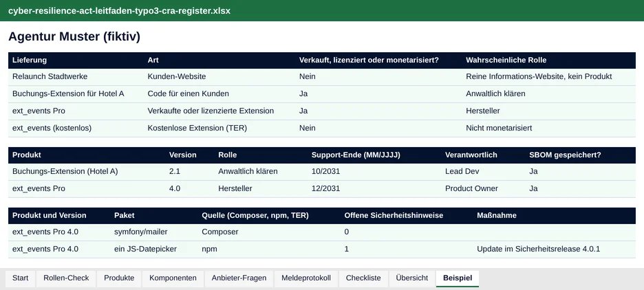This screenshot has height=290, width=644.
Task: Select the Version column header
Action: (183, 155)
